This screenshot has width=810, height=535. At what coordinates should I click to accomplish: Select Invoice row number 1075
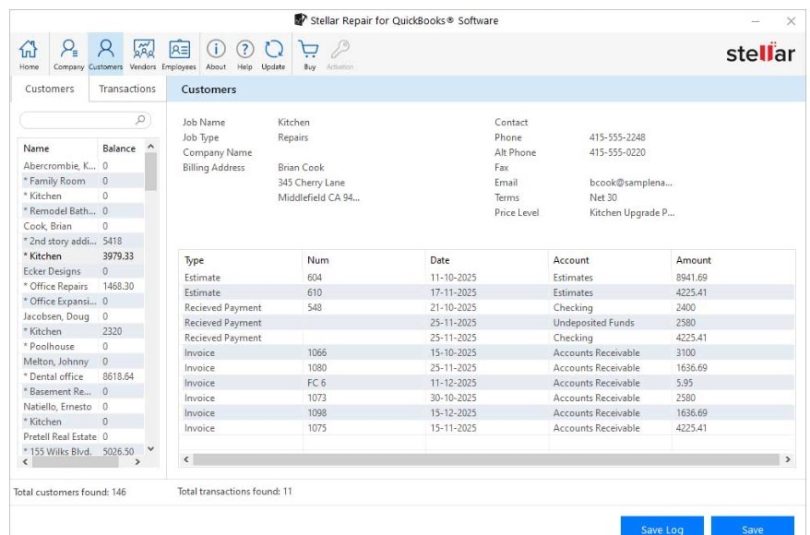(x=487, y=428)
